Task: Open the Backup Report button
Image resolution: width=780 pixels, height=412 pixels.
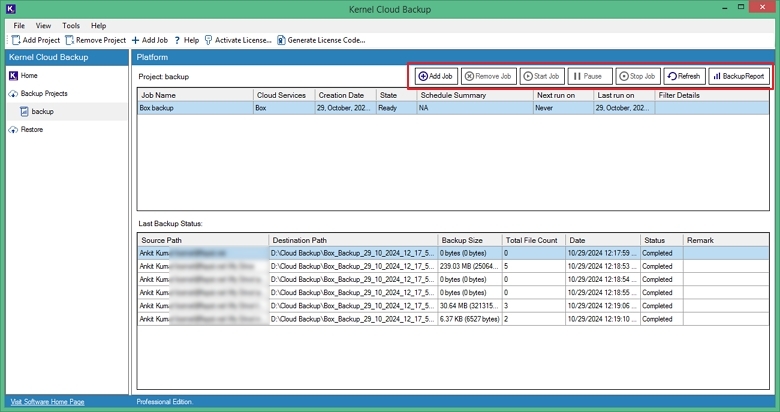Action: coord(739,76)
